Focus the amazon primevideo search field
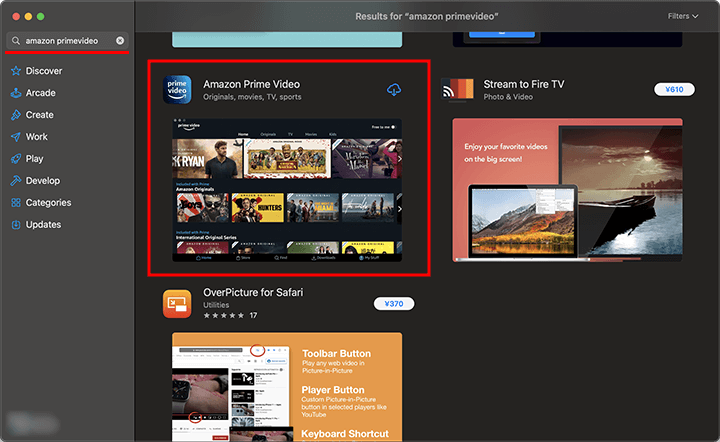The height and width of the screenshot is (442, 720). click(x=67, y=41)
